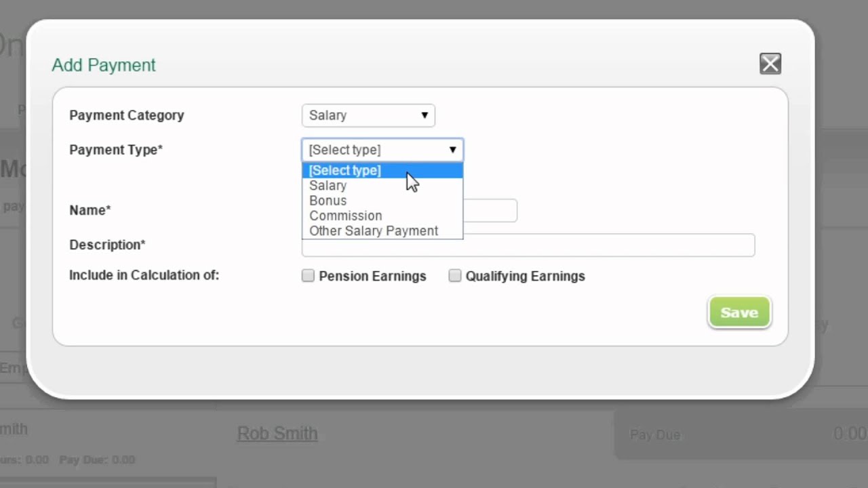Click the Payment Type* field label

coord(116,150)
